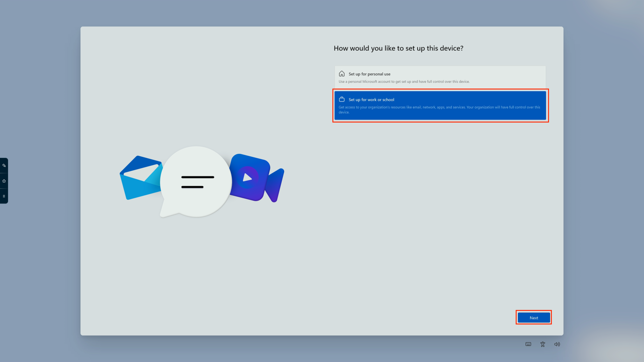The width and height of the screenshot is (644, 362).
Task: Click the volume speaker icon
Action: point(557,344)
